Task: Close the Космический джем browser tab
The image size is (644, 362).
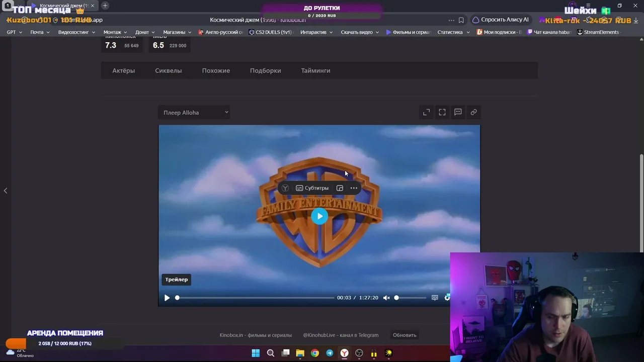Action: click(x=93, y=6)
